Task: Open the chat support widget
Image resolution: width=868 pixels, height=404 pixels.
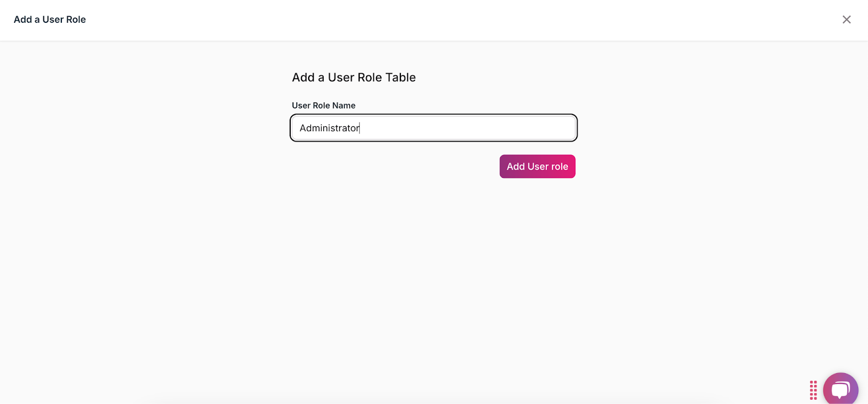Action: [x=840, y=389]
